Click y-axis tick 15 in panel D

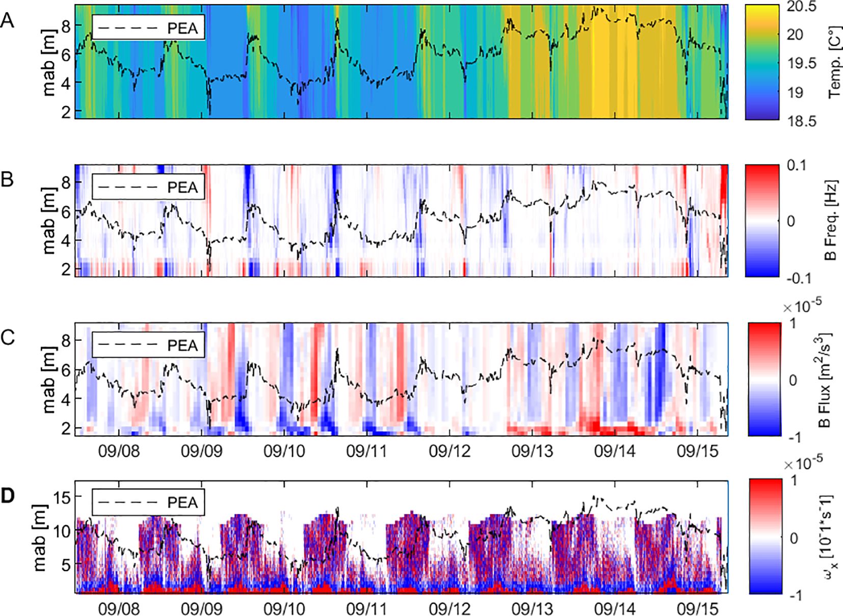62,497
